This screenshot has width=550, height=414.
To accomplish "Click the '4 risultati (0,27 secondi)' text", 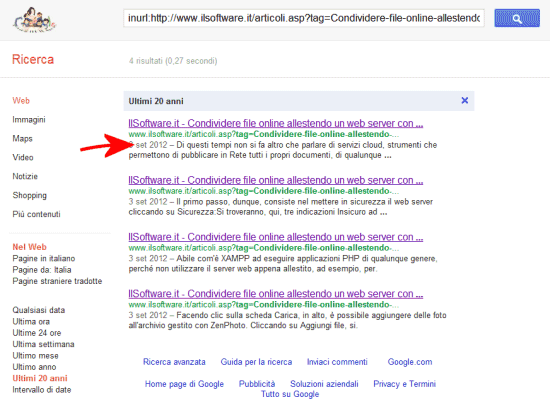I will coord(173,61).
